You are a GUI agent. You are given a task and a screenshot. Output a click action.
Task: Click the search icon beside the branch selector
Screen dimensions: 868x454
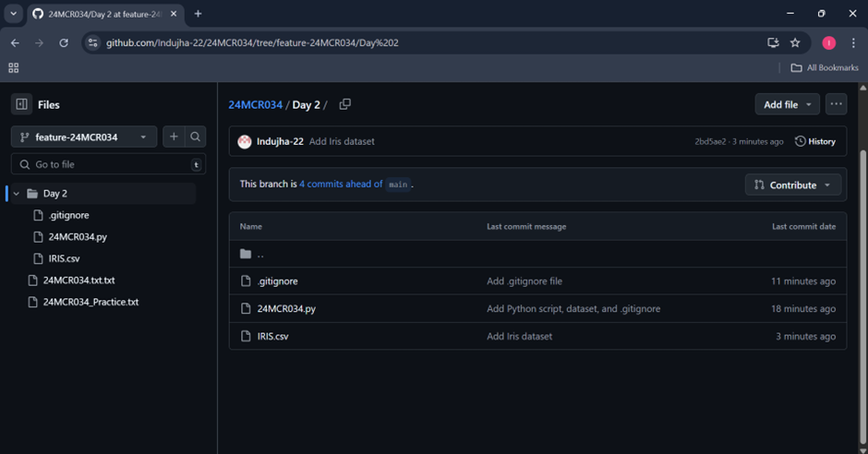(x=196, y=137)
